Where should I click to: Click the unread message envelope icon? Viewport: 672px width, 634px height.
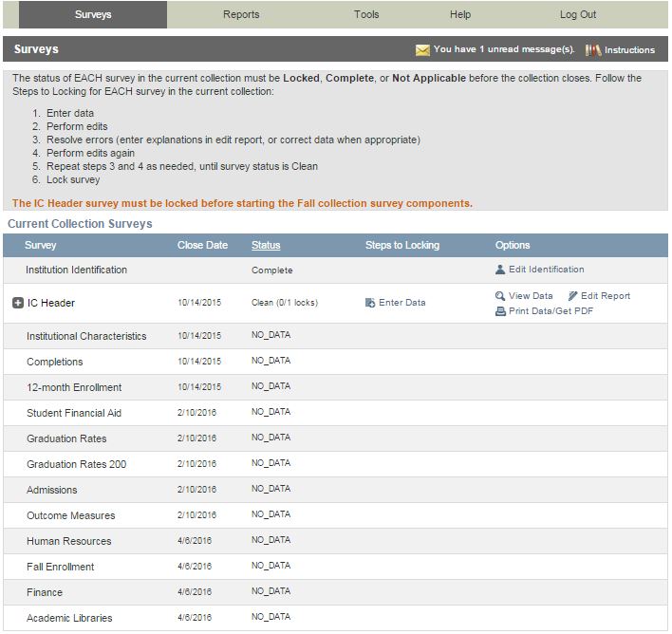pos(422,50)
